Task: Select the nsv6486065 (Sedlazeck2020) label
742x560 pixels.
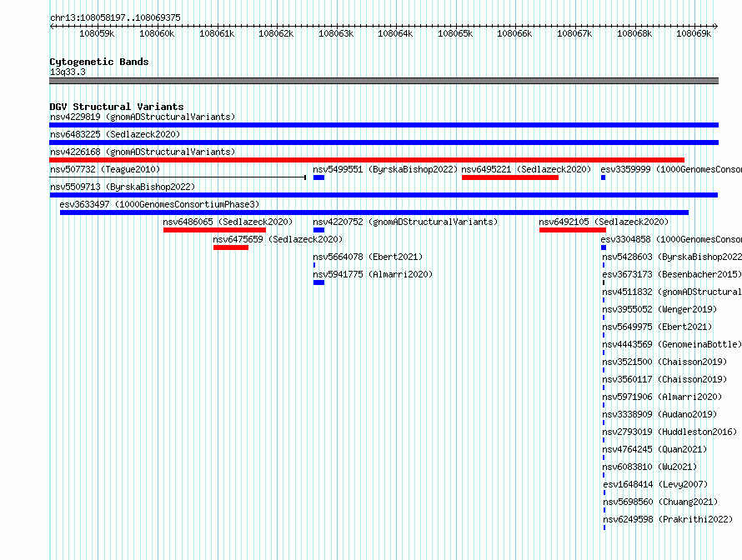Action: [x=228, y=222]
